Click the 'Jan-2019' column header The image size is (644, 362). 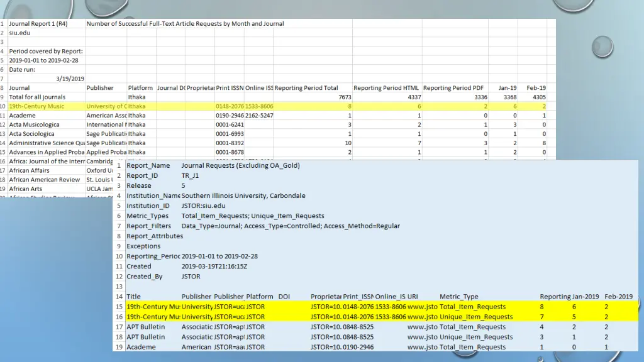586,297
